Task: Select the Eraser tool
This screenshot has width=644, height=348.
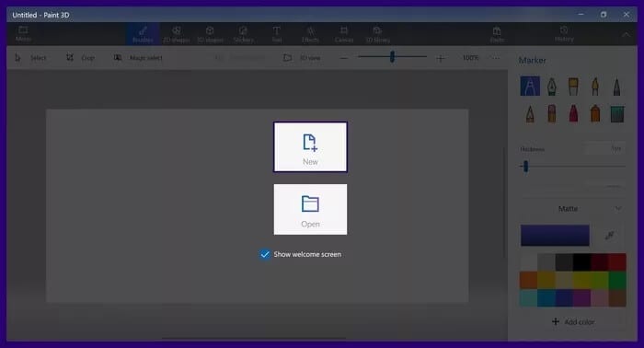Action: pyautogui.click(x=552, y=113)
